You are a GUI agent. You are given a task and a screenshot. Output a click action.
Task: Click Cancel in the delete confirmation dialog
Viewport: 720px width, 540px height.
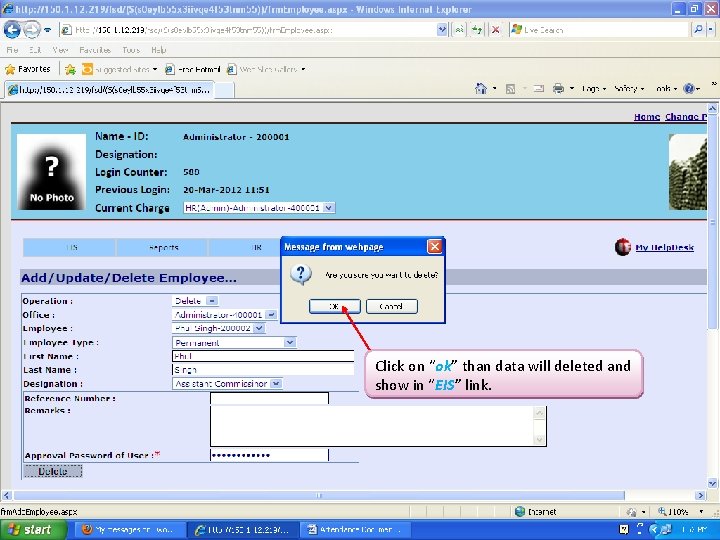pos(392,306)
